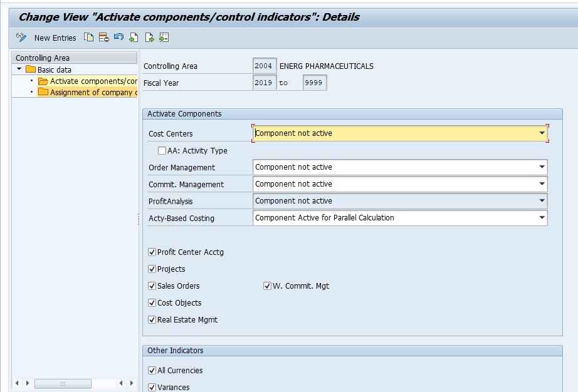578x392 pixels.
Task: Click the ENERG PHARMACEUTICALS text
Action: click(326, 66)
